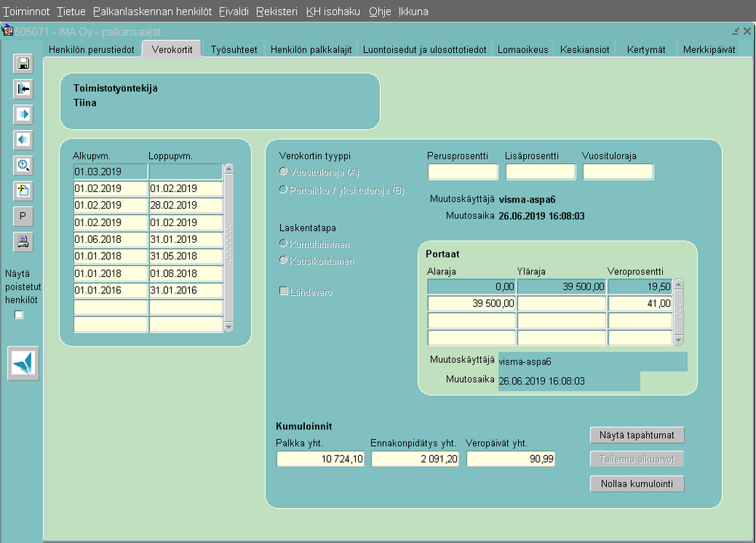Screen dimensions: 756x543
Task: Tick the Lähdevero checkbox
Action: click(284, 291)
